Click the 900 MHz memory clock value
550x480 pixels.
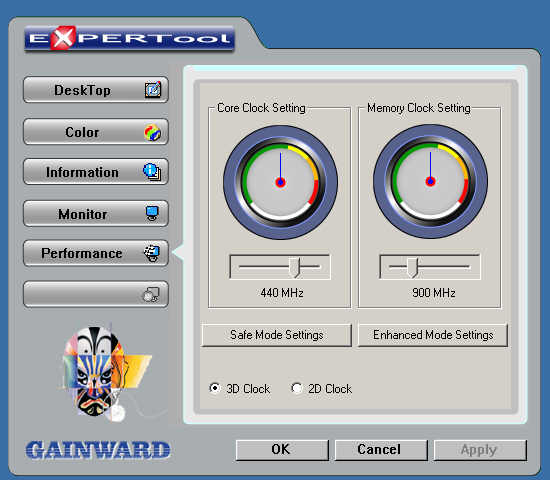coord(434,293)
